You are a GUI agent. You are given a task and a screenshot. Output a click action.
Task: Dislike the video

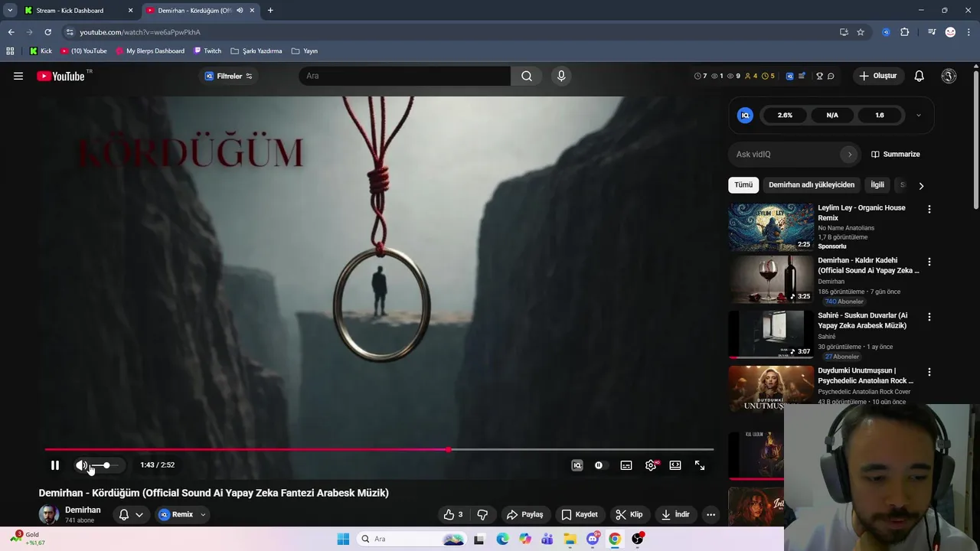pos(482,514)
